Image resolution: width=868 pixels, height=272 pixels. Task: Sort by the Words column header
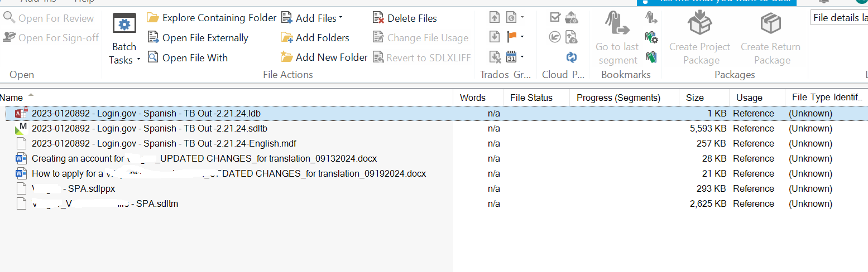click(x=478, y=98)
